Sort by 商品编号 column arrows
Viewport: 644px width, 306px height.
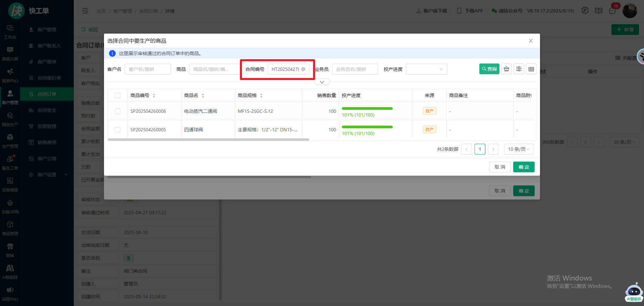[154, 96]
